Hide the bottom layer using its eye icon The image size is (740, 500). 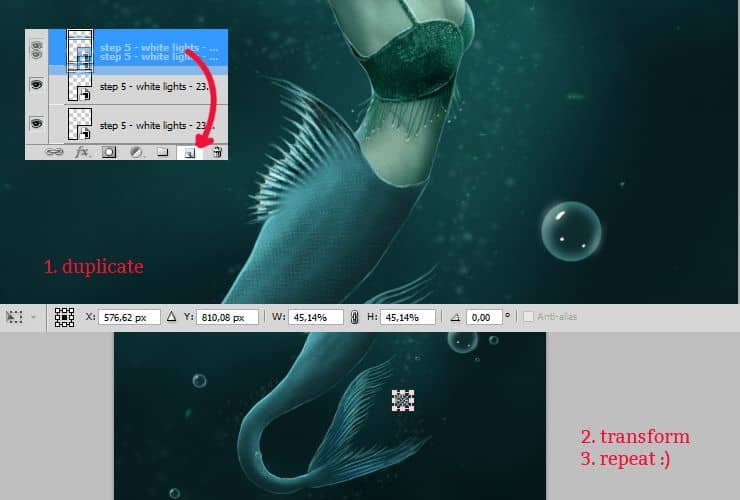37,124
